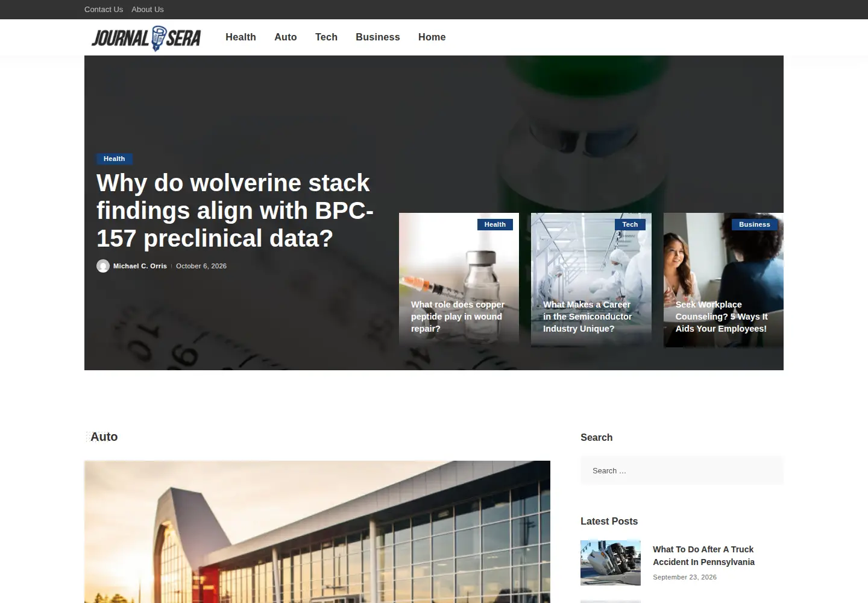Open Semiconductor Industry career article

coord(588,317)
